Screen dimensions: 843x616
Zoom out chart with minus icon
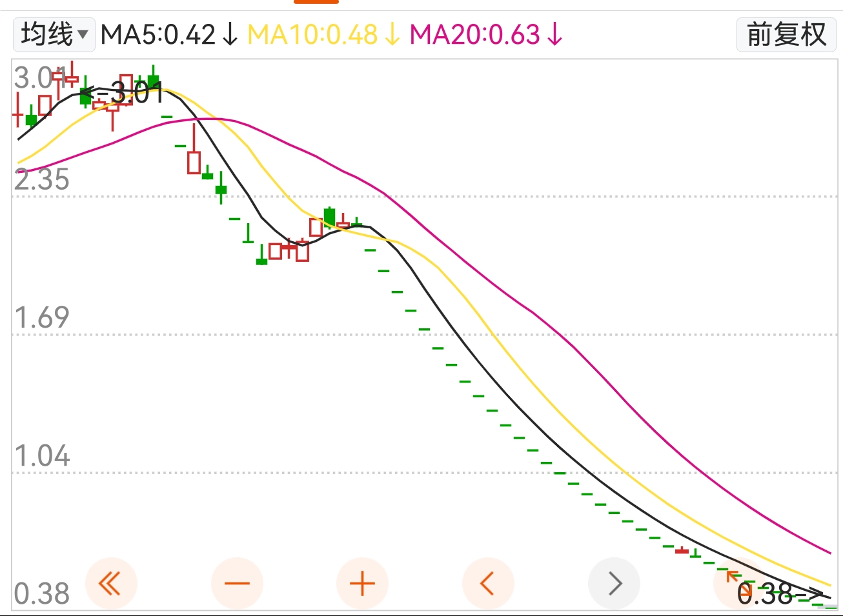pos(237,584)
